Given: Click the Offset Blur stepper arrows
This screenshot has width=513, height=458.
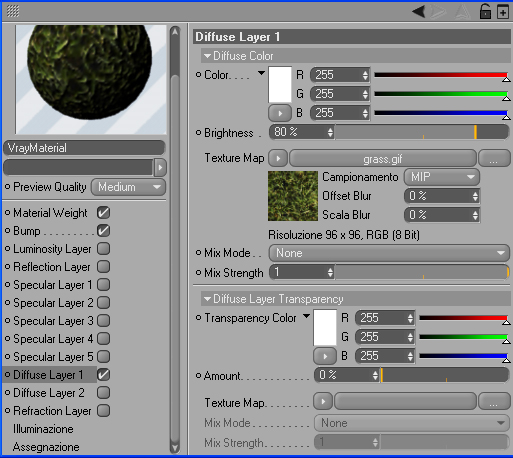Looking at the screenshot, I should [x=475, y=196].
